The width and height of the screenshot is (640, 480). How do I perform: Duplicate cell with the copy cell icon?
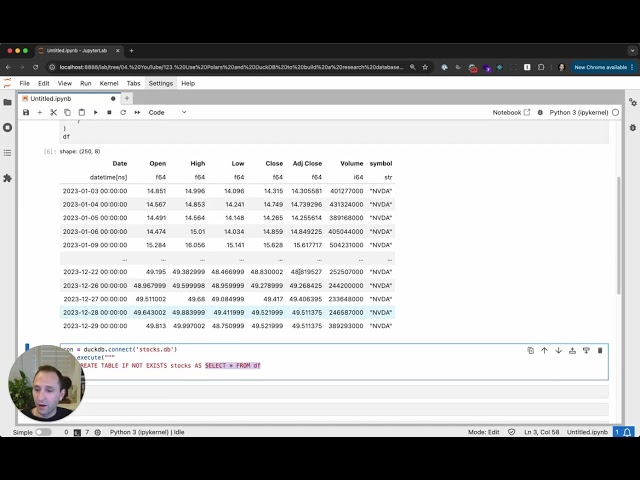531,350
